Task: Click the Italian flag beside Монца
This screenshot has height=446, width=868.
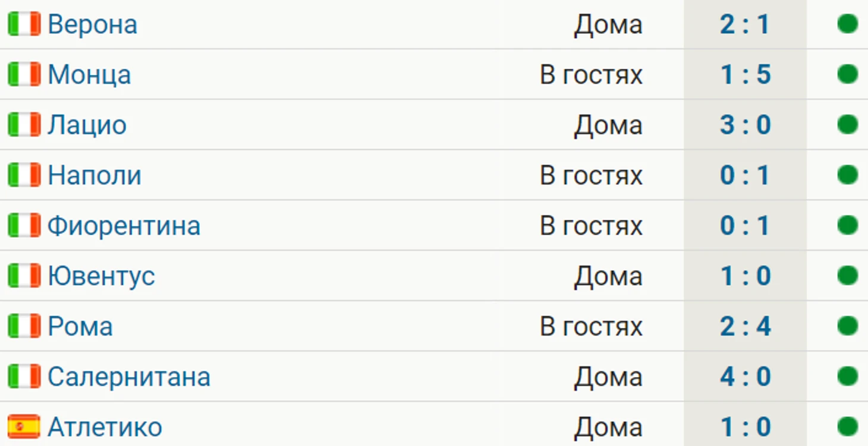Action: coord(24,74)
